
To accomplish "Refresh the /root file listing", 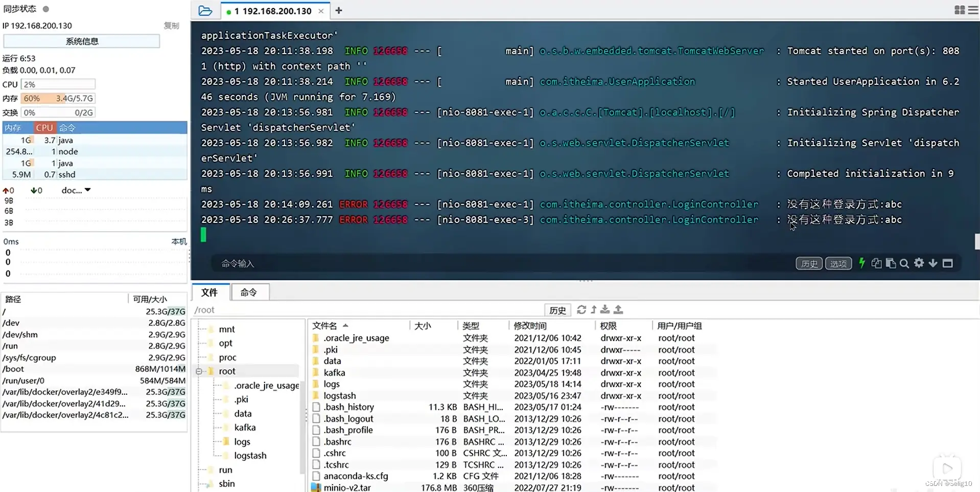I will [x=581, y=309].
